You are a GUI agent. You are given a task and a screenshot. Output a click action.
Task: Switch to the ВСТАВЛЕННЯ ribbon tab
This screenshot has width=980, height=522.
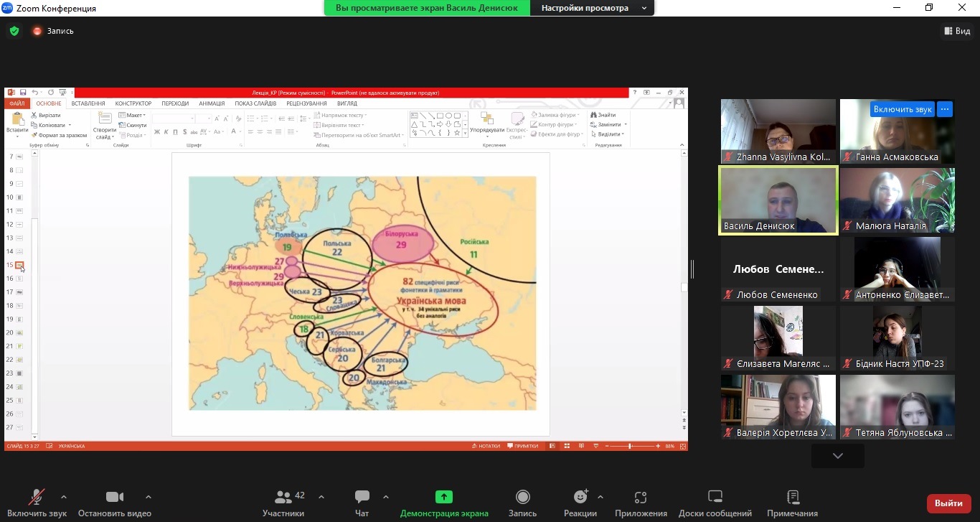[x=88, y=103]
